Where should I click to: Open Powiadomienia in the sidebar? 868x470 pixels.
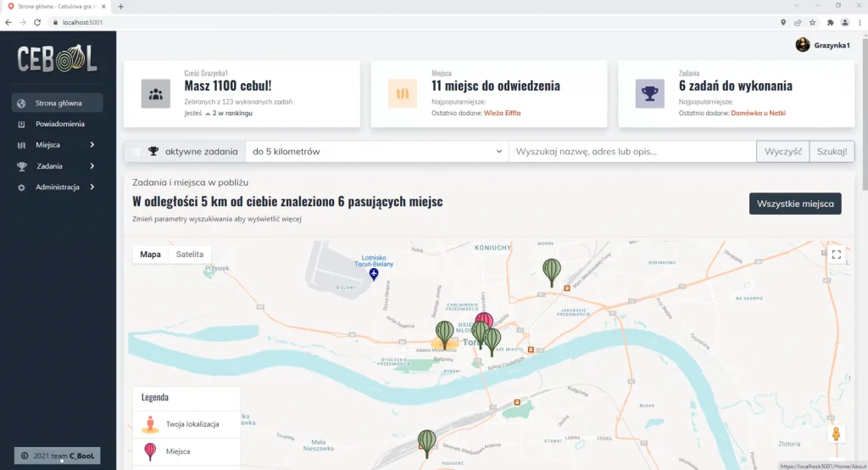click(x=57, y=124)
